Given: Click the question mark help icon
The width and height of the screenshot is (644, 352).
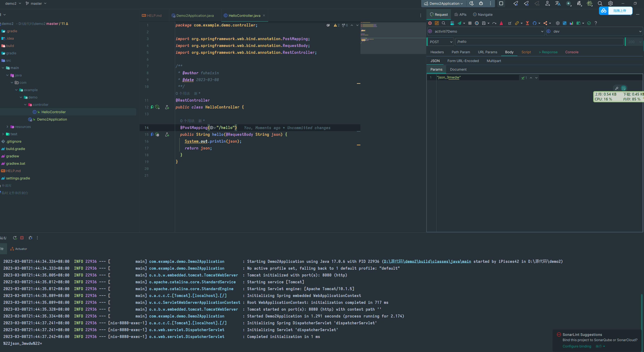Looking at the screenshot, I should pos(596,23).
